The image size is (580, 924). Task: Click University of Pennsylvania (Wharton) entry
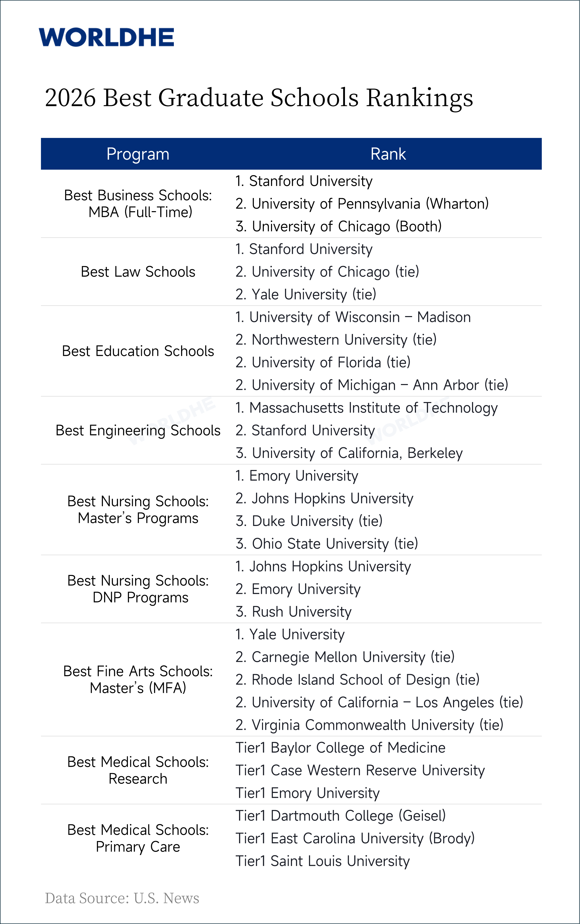pyautogui.click(x=362, y=204)
